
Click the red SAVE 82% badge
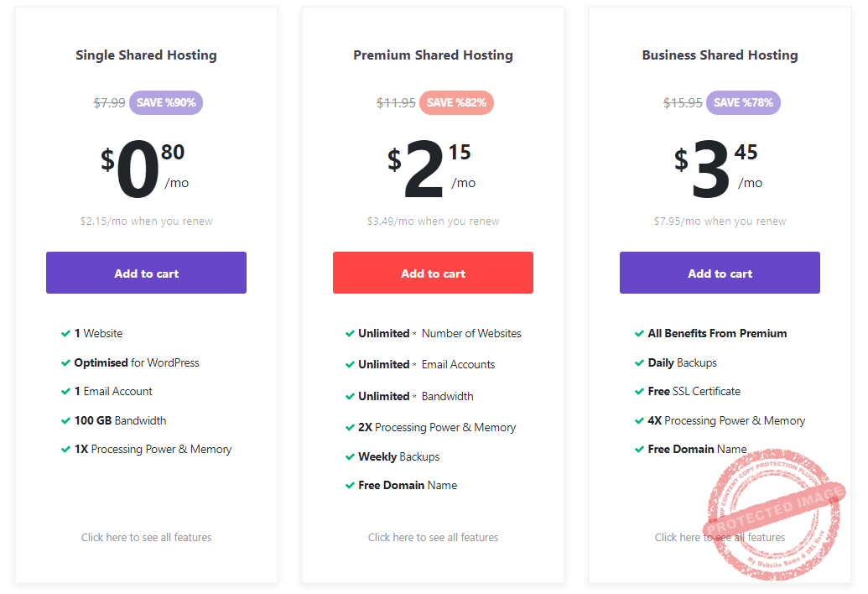(456, 102)
